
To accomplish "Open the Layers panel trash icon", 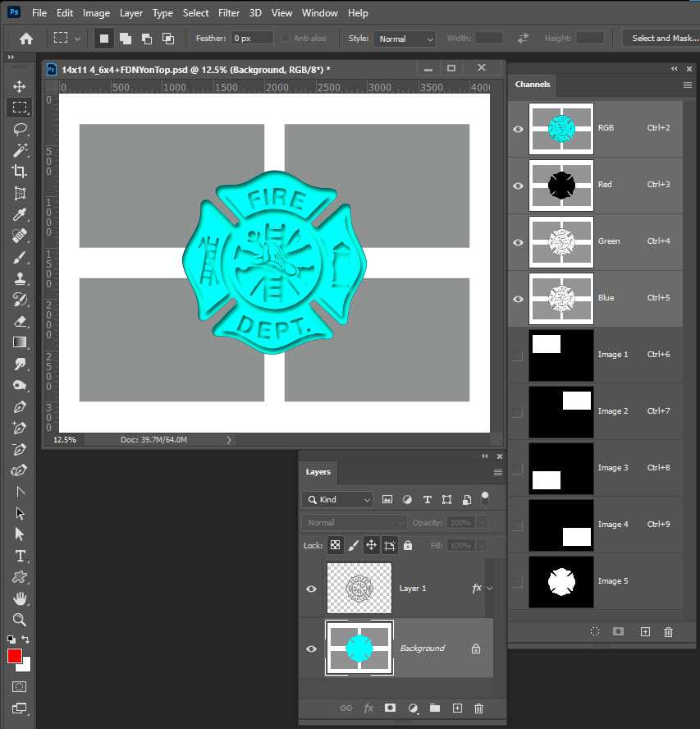I will click(x=478, y=708).
